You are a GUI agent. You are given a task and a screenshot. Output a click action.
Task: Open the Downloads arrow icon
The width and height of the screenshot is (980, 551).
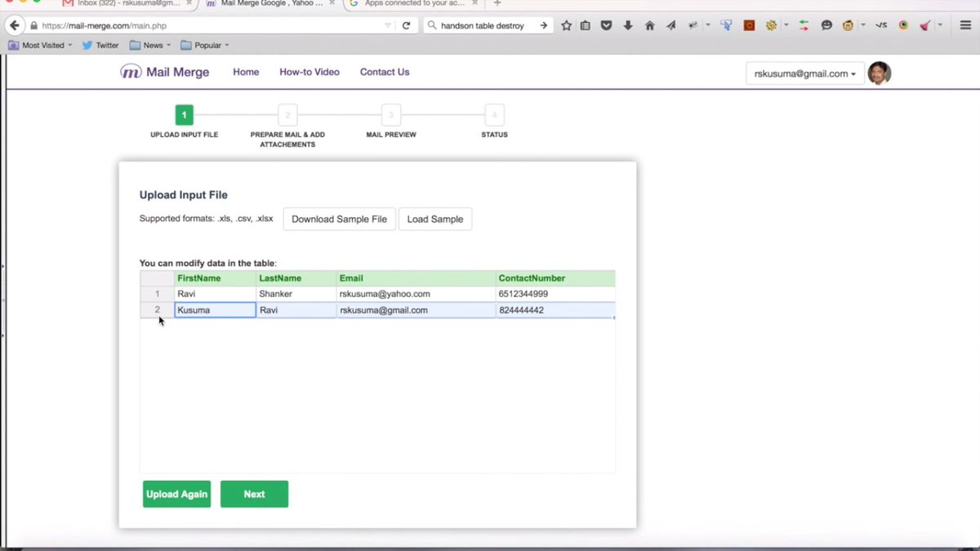(628, 25)
